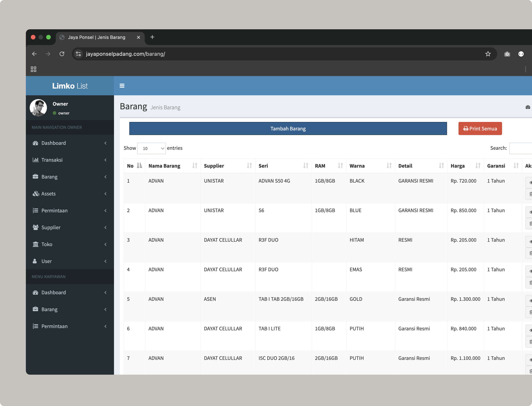Open site information icon beside URL

click(78, 54)
